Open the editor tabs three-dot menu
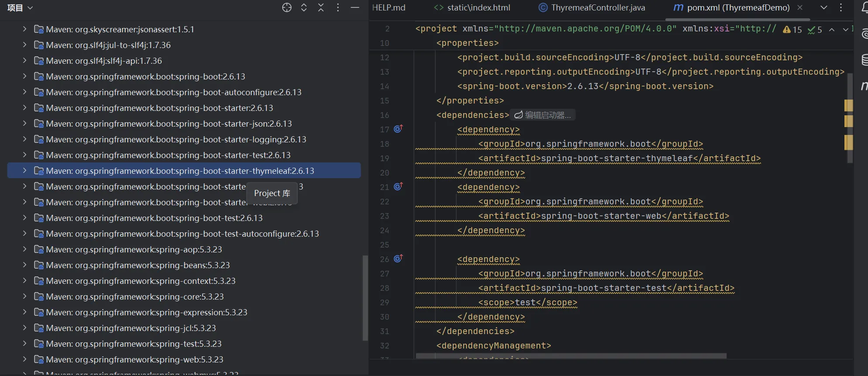Image resolution: width=868 pixels, height=376 pixels. tap(841, 7)
